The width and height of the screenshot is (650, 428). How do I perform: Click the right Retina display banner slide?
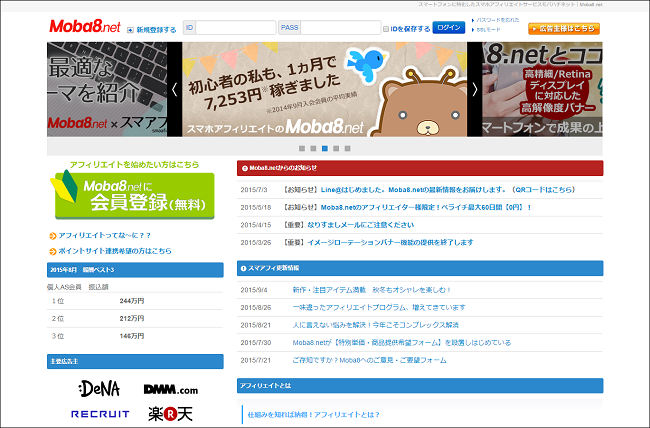pyautogui.click(x=542, y=89)
